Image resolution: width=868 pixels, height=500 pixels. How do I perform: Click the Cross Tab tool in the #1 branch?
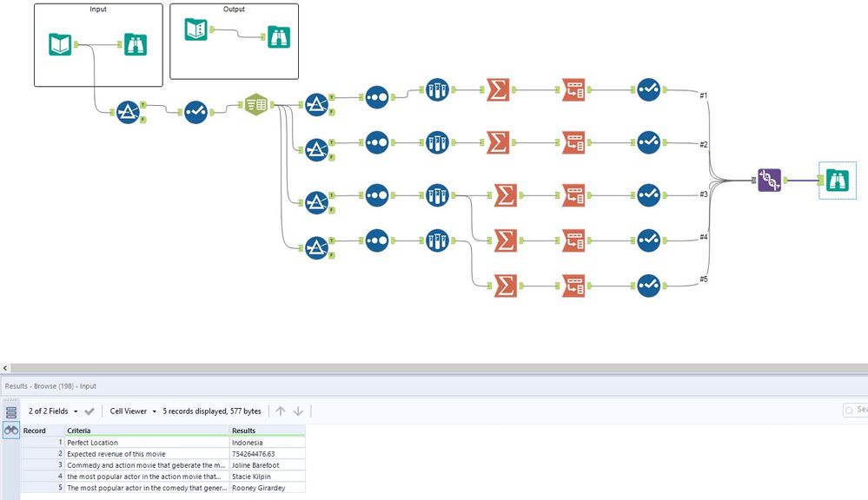[x=573, y=89]
